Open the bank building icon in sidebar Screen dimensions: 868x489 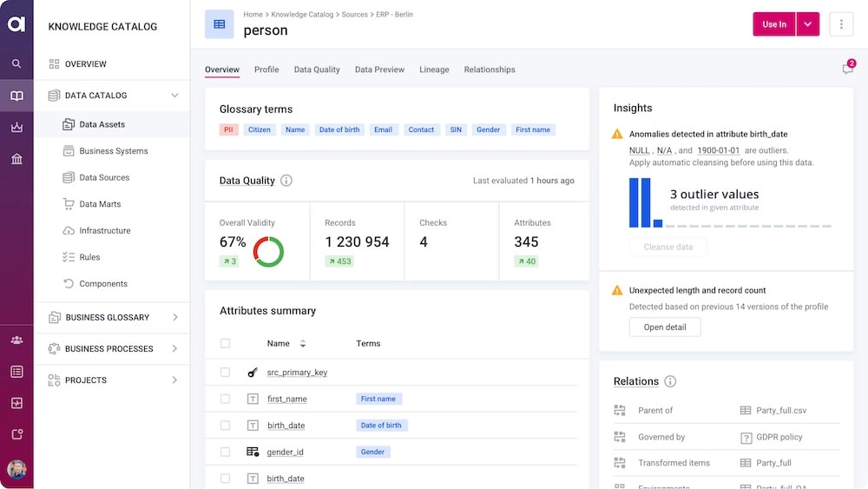[16, 159]
